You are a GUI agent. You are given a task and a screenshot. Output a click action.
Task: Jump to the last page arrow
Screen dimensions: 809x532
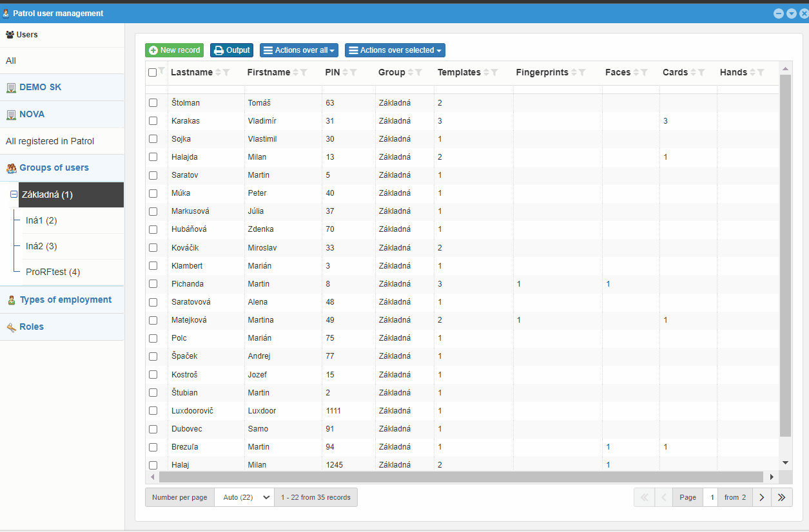782,497
